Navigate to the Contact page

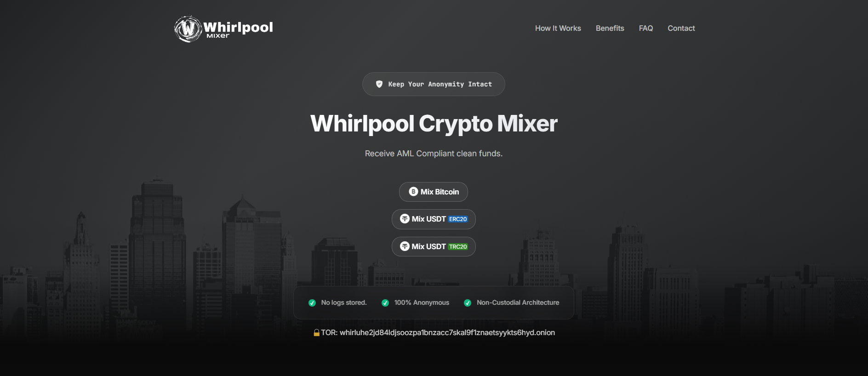pyautogui.click(x=681, y=28)
